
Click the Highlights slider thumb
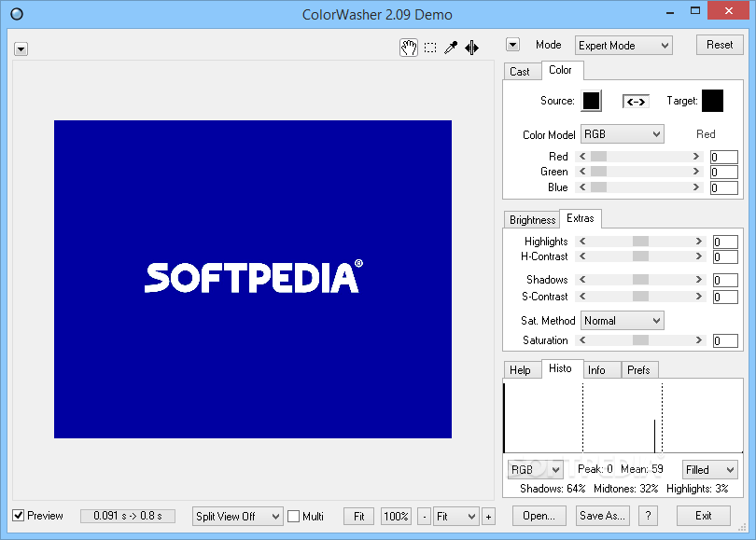641,242
